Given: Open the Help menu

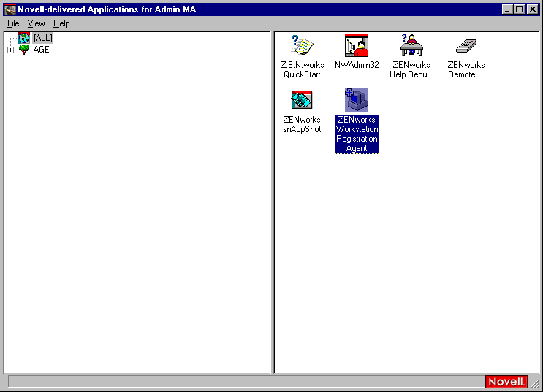Looking at the screenshot, I should (x=61, y=23).
